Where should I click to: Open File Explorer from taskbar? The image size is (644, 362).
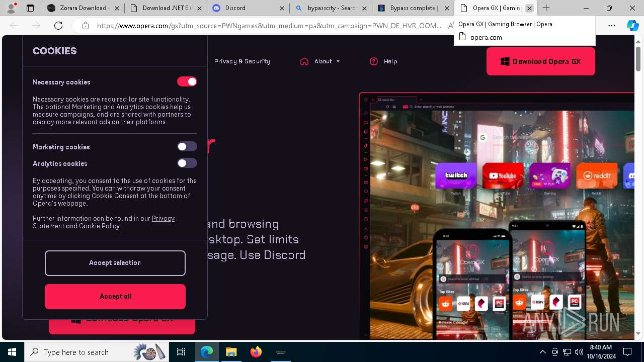click(x=231, y=352)
